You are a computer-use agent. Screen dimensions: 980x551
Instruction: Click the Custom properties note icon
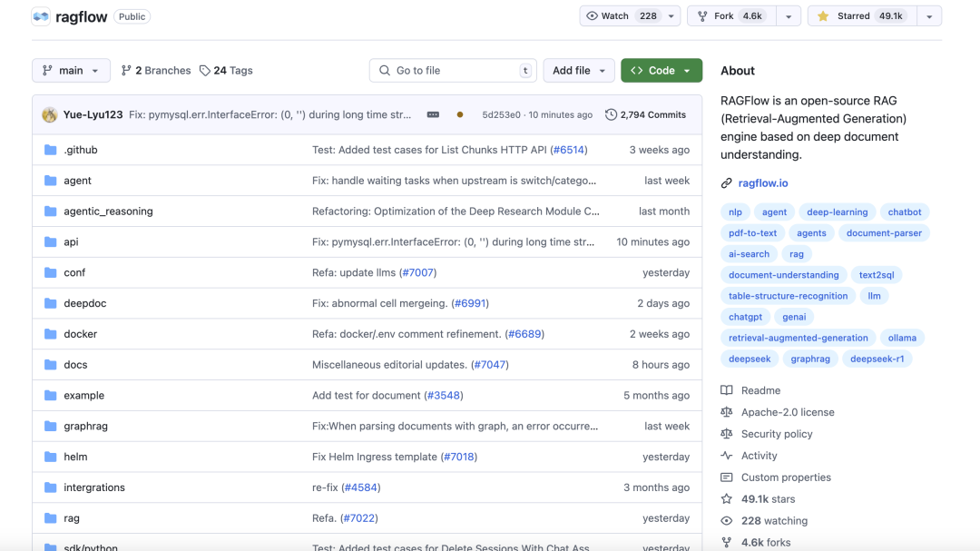tap(726, 477)
